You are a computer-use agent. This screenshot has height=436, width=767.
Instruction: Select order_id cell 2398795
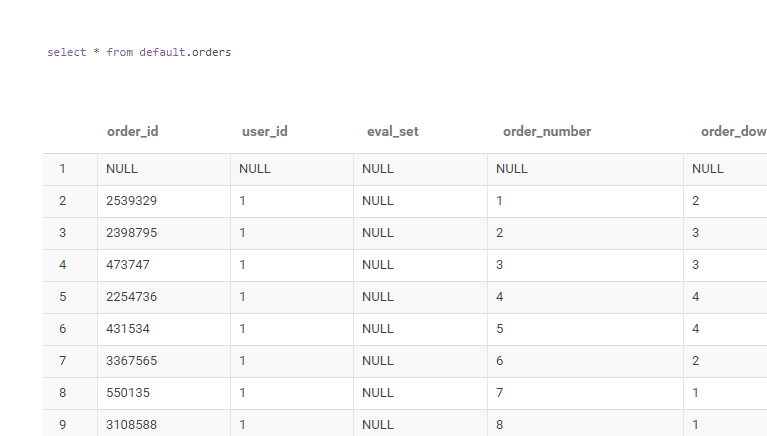[131, 233]
